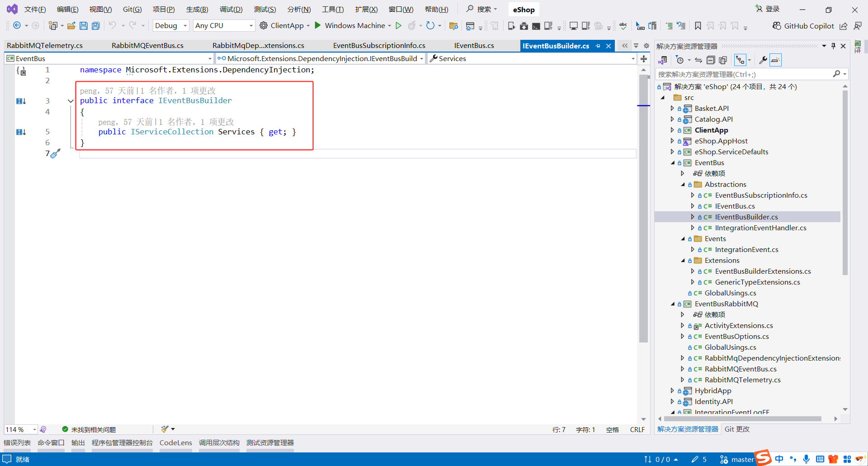Click the split editor icon beside Services
The width and height of the screenshot is (868, 466).
pyautogui.click(x=644, y=58)
